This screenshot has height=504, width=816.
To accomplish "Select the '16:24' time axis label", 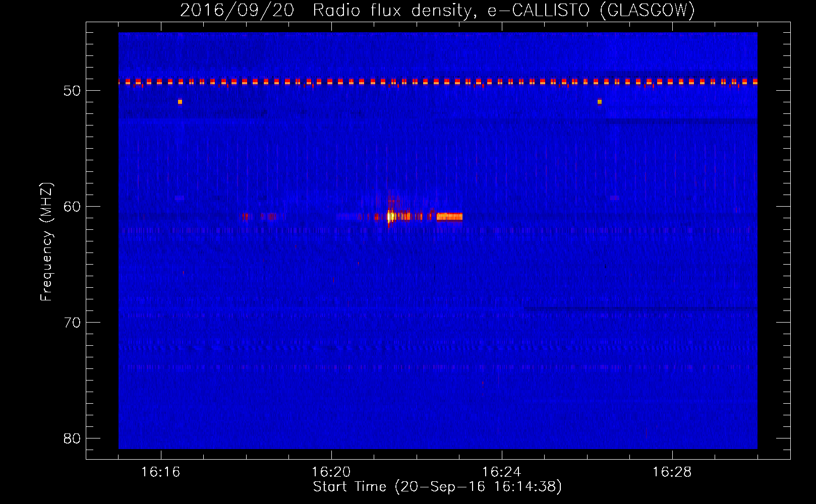I will click(501, 472).
